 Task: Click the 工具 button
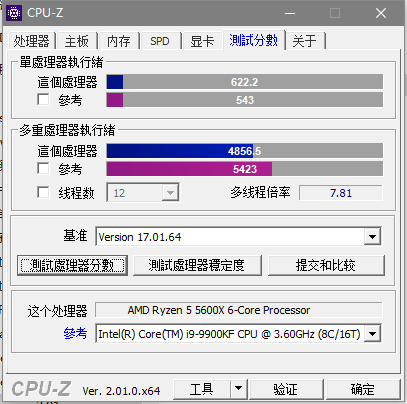(202, 389)
